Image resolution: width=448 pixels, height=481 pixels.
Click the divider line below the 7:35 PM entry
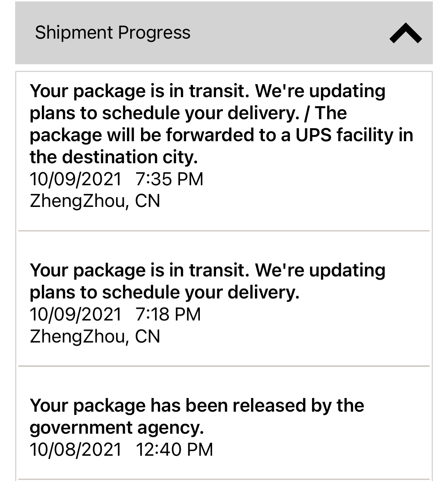pyautogui.click(x=224, y=230)
